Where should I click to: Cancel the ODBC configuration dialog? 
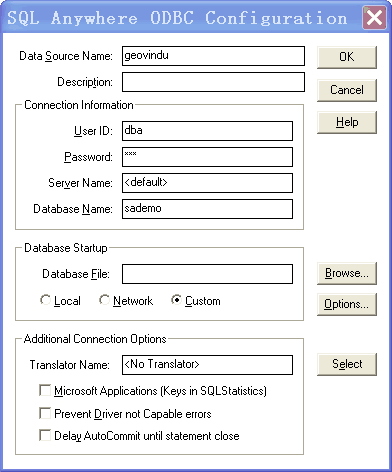[347, 90]
